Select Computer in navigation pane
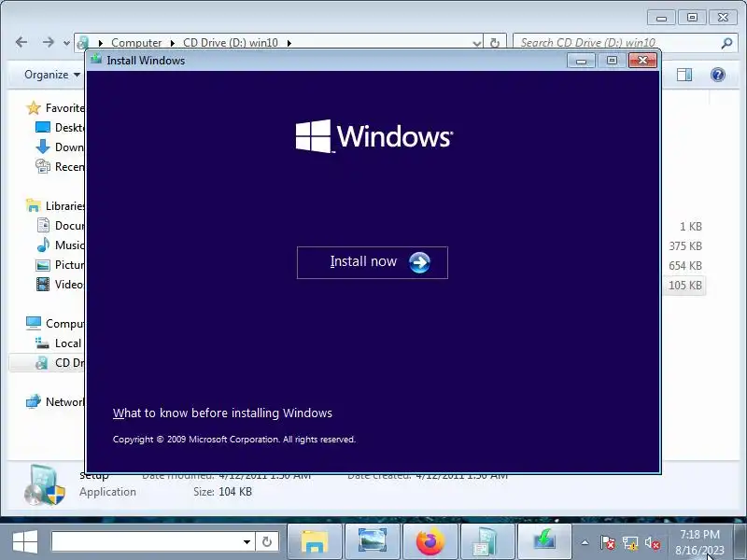This screenshot has width=747, height=560. [56, 323]
